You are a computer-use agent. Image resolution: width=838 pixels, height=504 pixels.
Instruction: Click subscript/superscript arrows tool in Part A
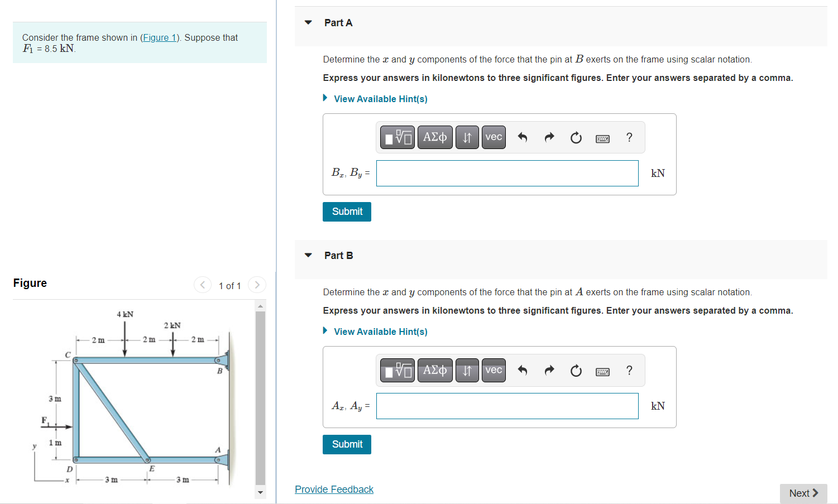coord(467,137)
